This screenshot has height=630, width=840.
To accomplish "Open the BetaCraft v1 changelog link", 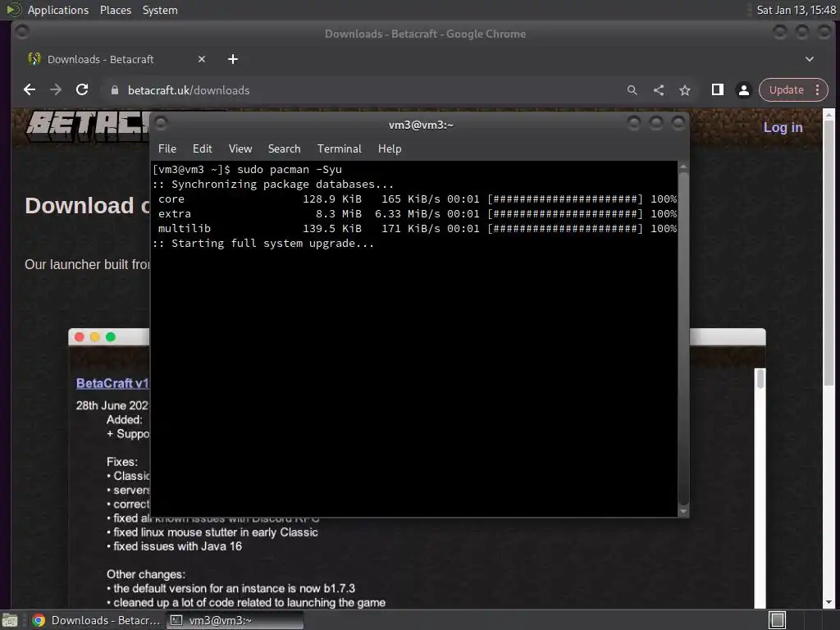I will pos(112,384).
